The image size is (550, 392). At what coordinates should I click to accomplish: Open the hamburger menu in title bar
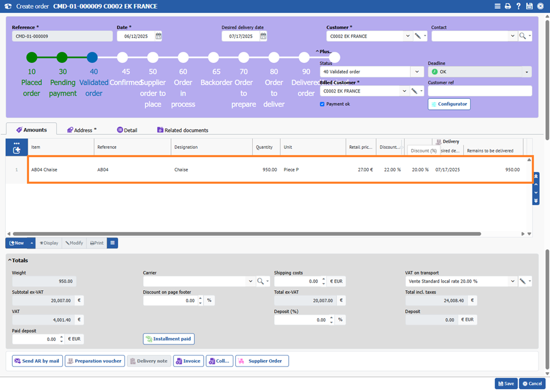point(497,6)
